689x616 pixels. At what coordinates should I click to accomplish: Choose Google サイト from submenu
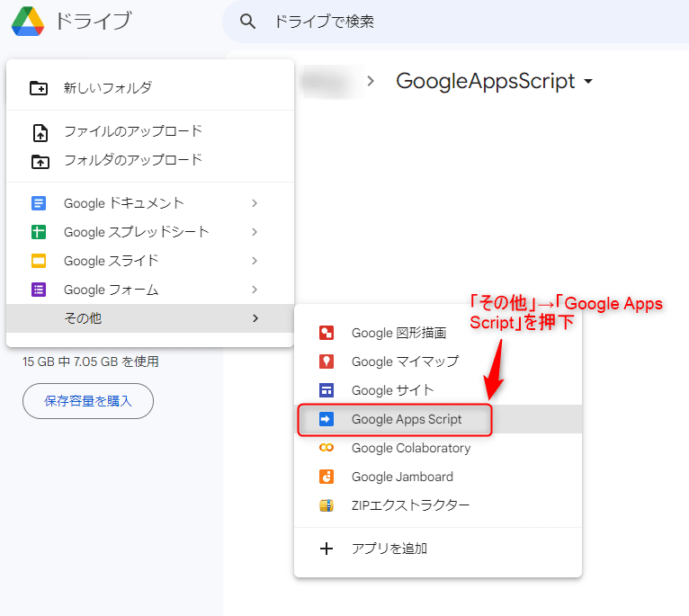438,390
